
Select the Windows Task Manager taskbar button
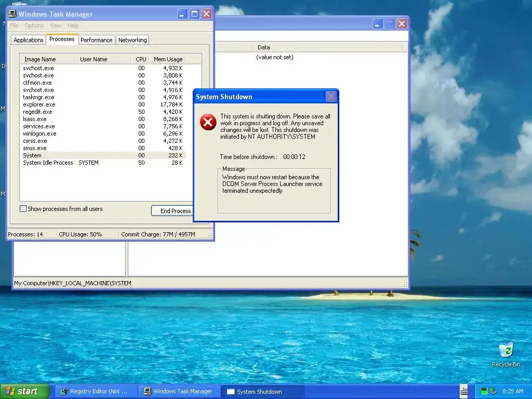(179, 392)
